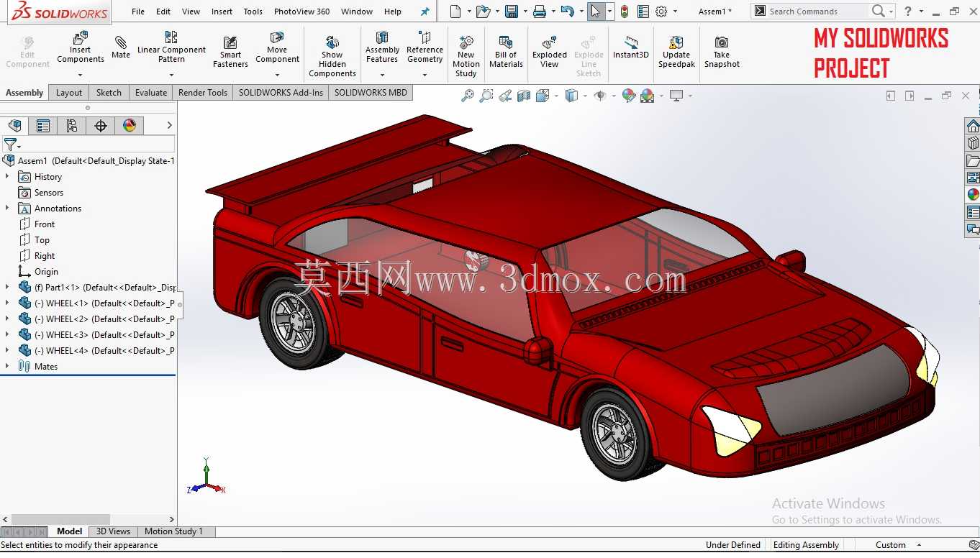This screenshot has height=558, width=980.
Task: Click the rollback bar below Mates
Action: tap(88, 375)
